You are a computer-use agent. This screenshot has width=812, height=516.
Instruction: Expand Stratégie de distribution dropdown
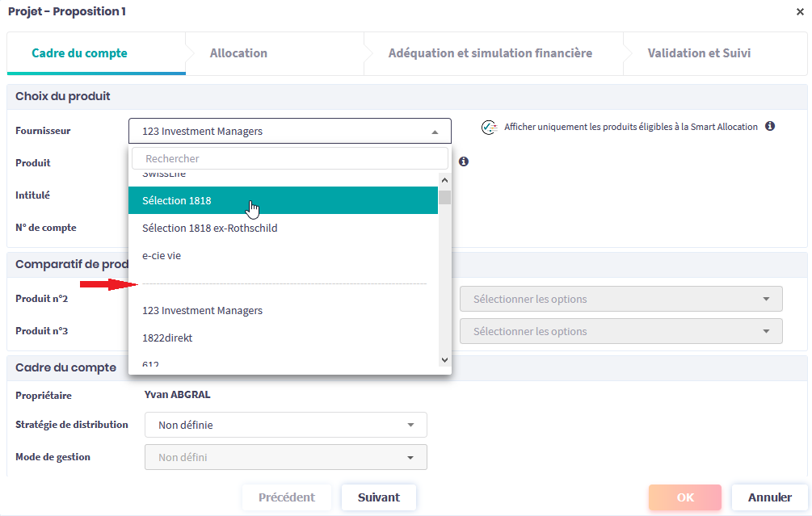tap(285, 425)
